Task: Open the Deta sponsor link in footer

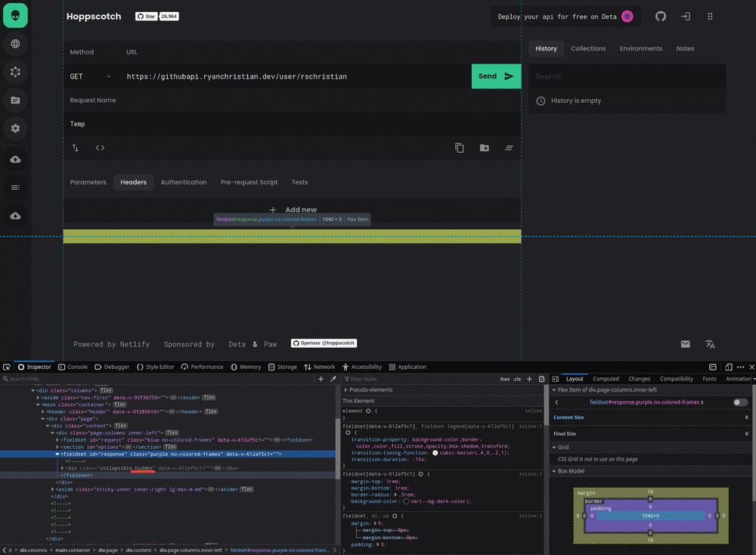Action: click(x=237, y=344)
